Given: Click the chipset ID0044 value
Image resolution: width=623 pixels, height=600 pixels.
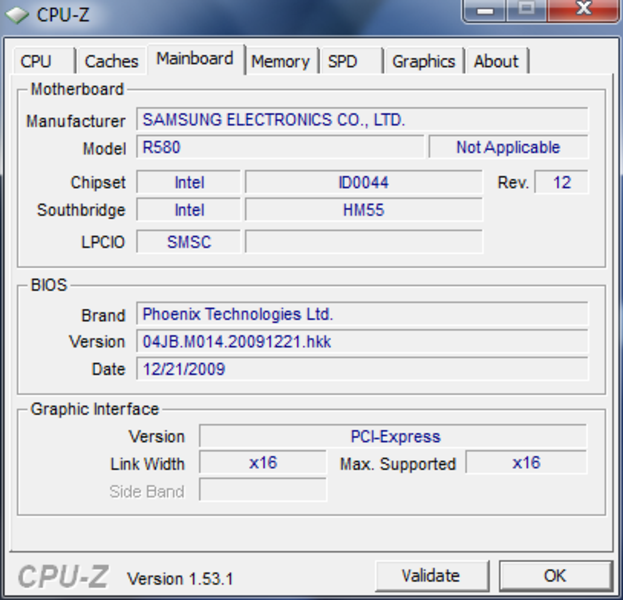Looking at the screenshot, I should (x=364, y=182).
